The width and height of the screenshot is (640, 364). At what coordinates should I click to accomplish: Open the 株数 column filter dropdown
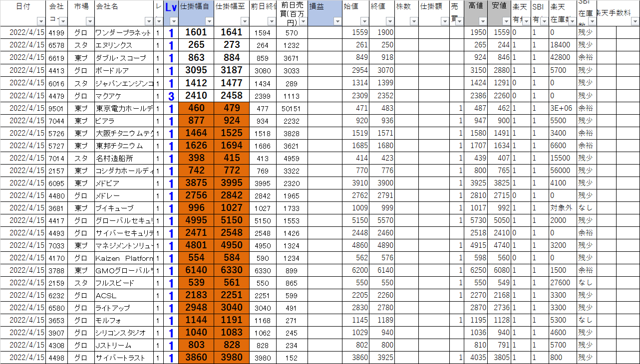pos(414,21)
